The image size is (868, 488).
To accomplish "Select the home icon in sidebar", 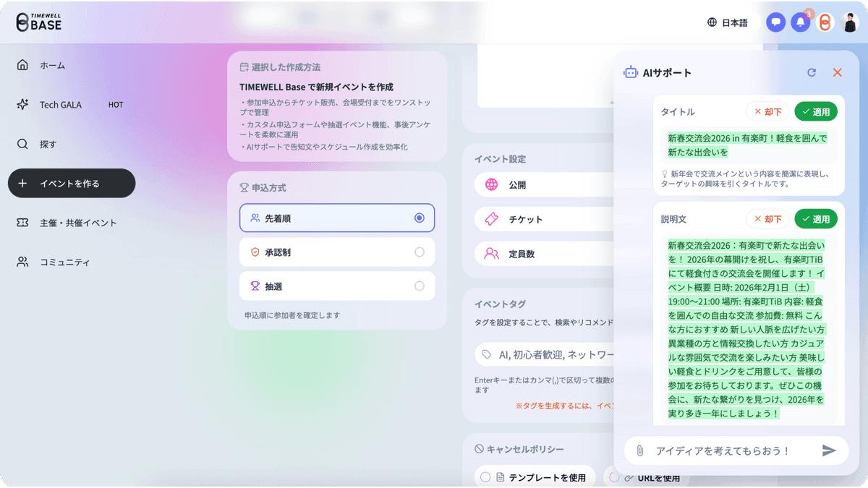I will (22, 64).
